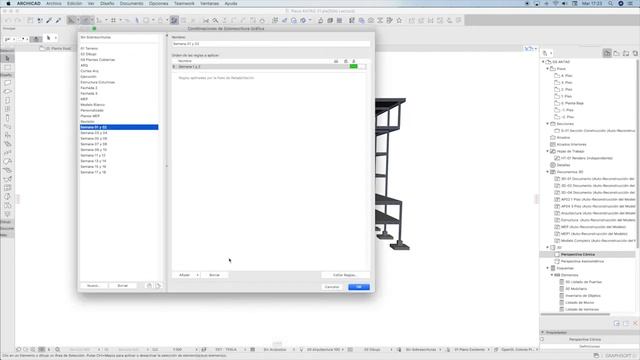
Task: Click Borrar under the combinations list
Action: point(122,286)
